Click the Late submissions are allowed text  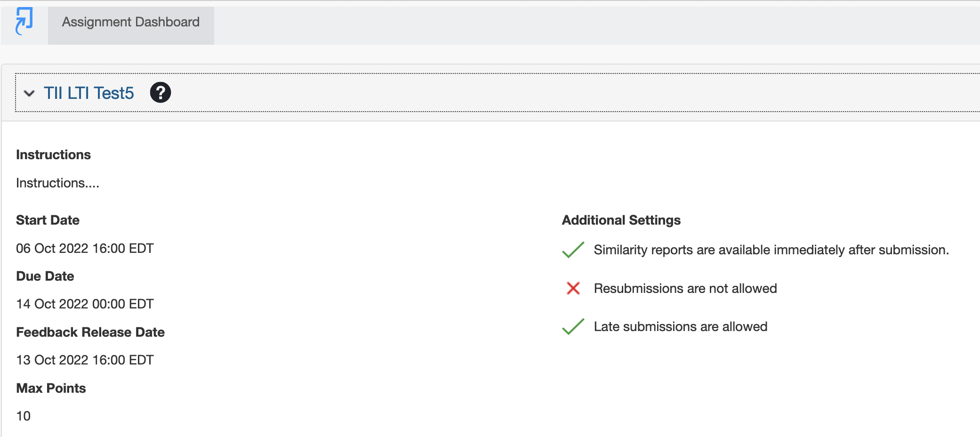[x=681, y=326]
